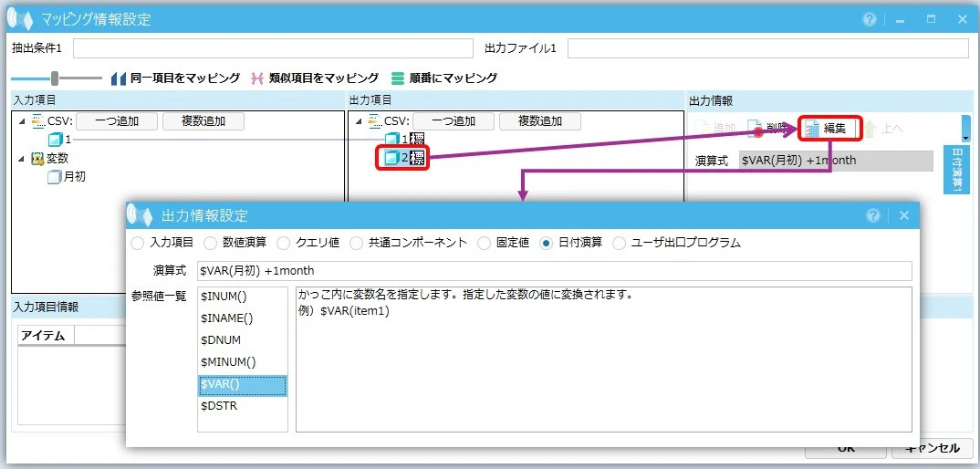Click CSV icon in 出力項目 tree
The height and width of the screenshot is (469, 980).
coord(375,120)
